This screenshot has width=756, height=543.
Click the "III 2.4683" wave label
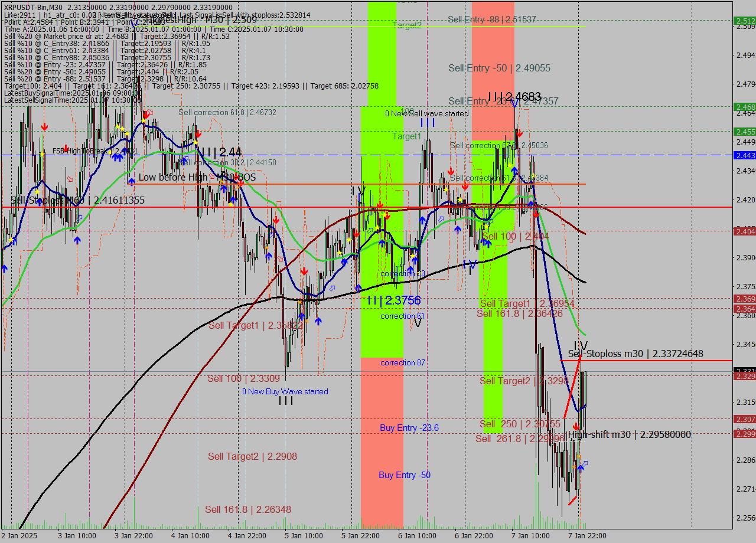point(514,96)
